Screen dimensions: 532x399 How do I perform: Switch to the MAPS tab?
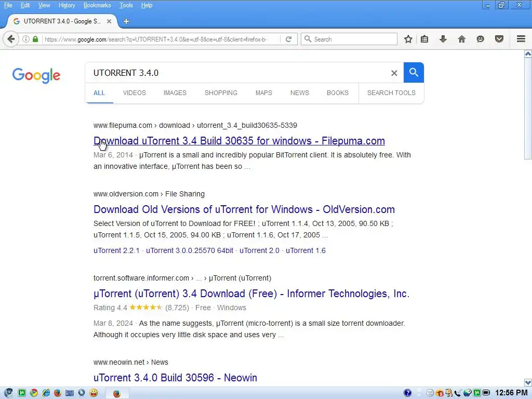click(x=263, y=93)
